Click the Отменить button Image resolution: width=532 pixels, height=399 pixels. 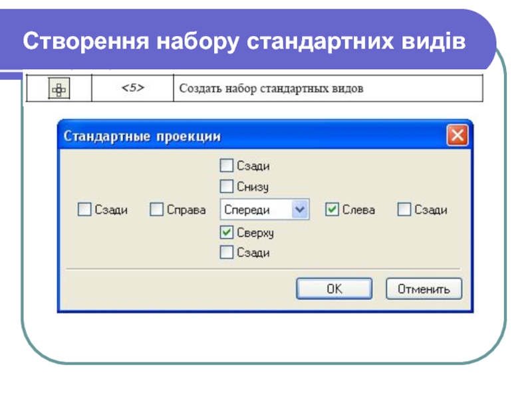pos(424,289)
